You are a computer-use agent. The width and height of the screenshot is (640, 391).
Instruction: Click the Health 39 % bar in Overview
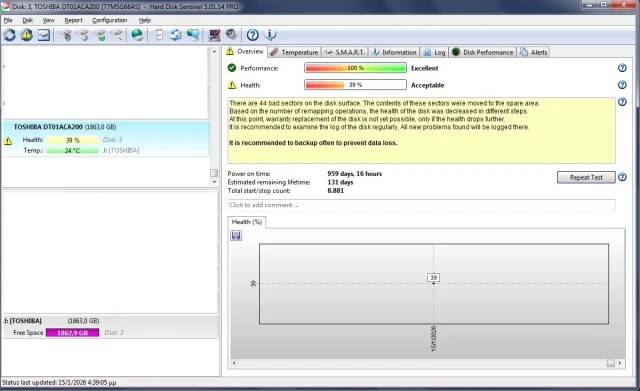(356, 85)
